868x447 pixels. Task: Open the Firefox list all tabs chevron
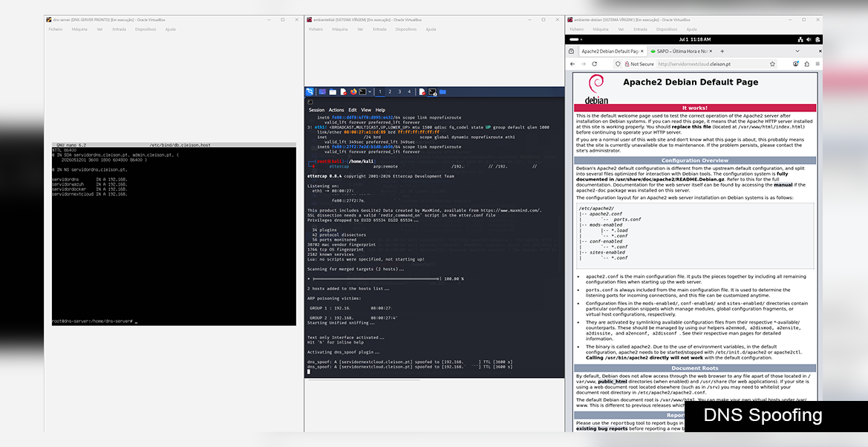click(797, 51)
